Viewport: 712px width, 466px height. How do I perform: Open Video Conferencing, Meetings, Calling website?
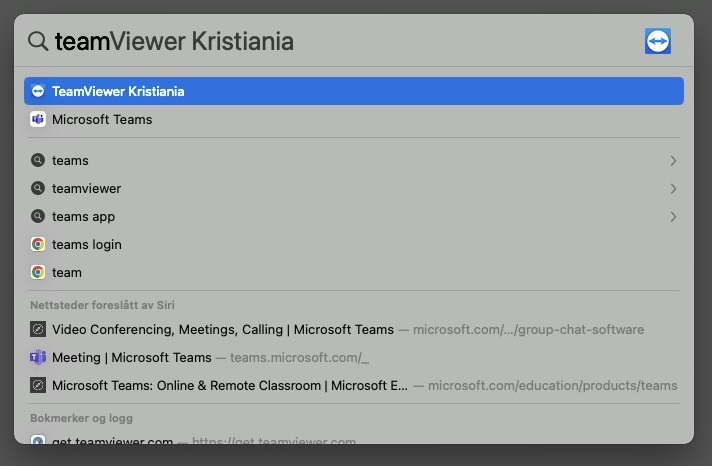tap(354, 329)
